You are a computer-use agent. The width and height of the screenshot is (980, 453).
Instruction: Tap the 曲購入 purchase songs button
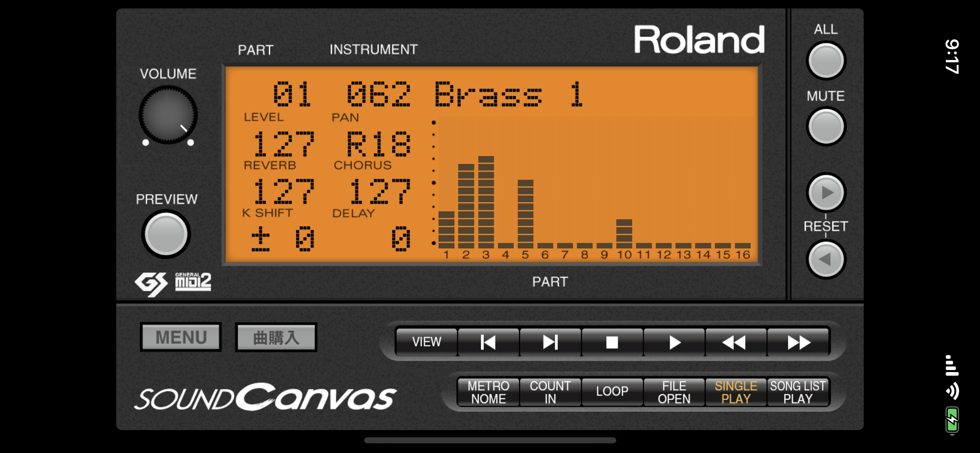point(276,337)
